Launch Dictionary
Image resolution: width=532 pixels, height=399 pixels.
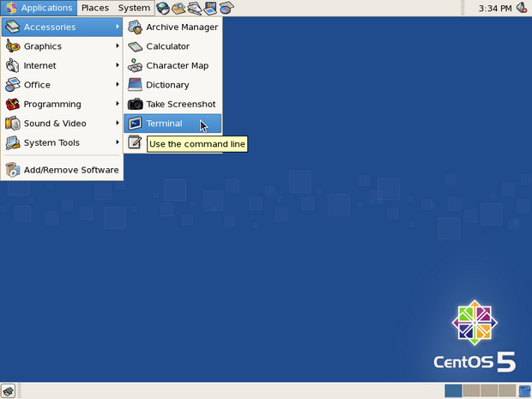tap(172, 85)
